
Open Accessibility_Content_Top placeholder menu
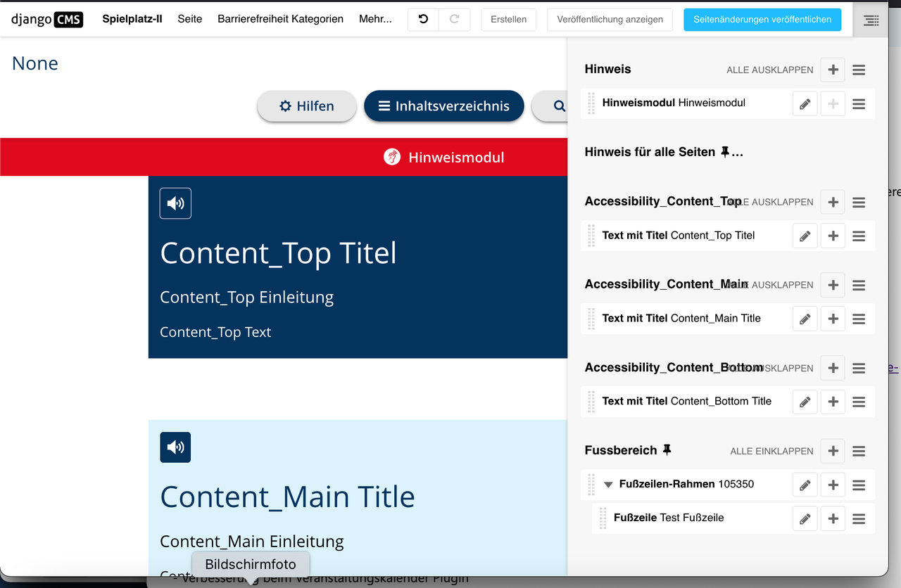point(859,202)
